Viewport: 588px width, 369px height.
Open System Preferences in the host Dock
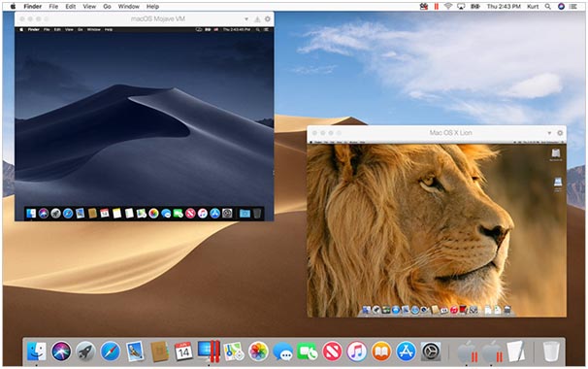pos(431,352)
